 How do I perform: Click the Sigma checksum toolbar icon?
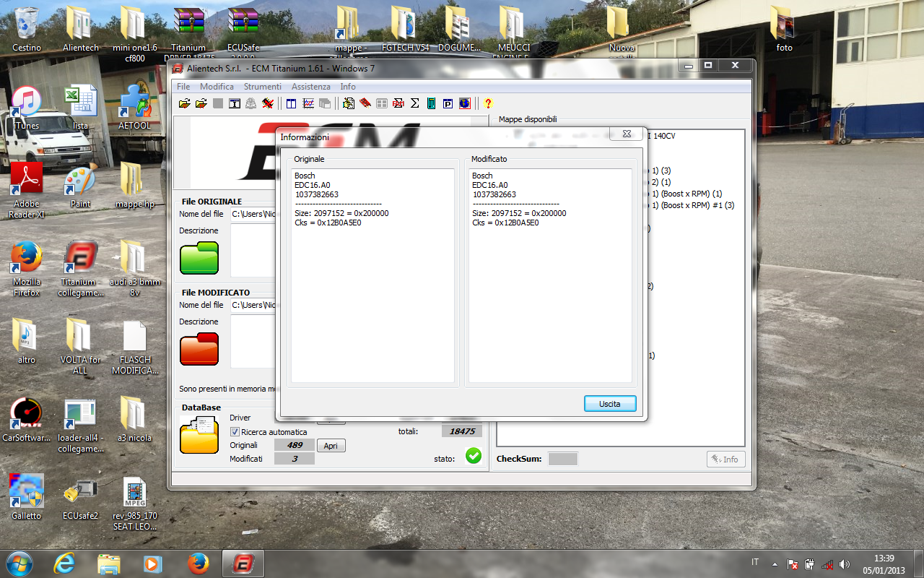(x=414, y=103)
